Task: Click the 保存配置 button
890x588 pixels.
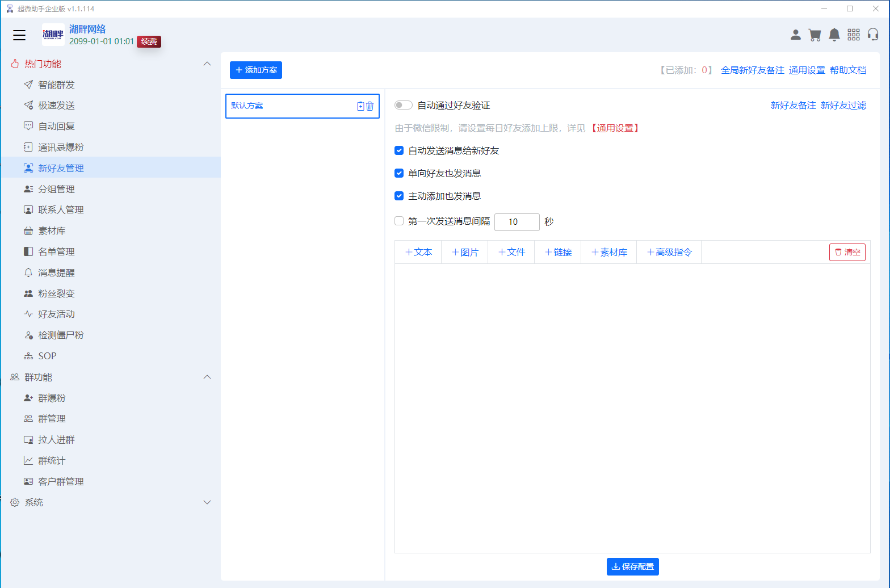Action: 633,566
